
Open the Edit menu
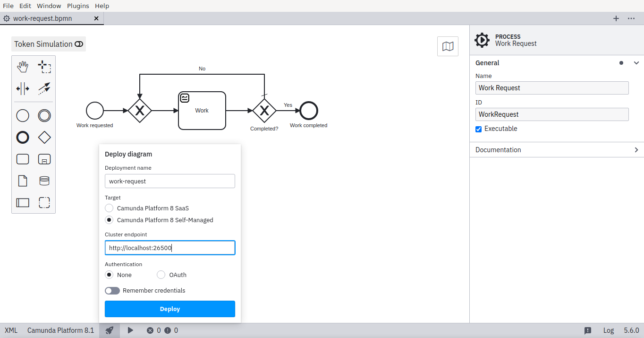pos(25,6)
